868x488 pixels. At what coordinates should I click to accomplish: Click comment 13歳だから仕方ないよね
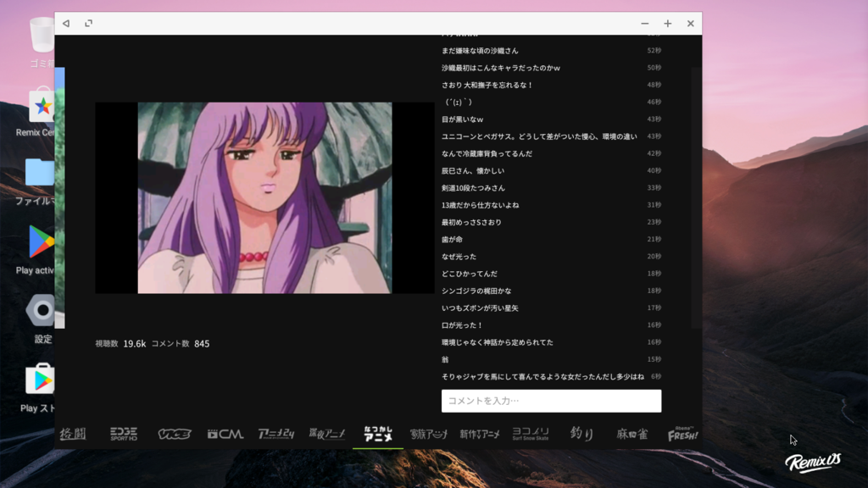[x=480, y=205]
